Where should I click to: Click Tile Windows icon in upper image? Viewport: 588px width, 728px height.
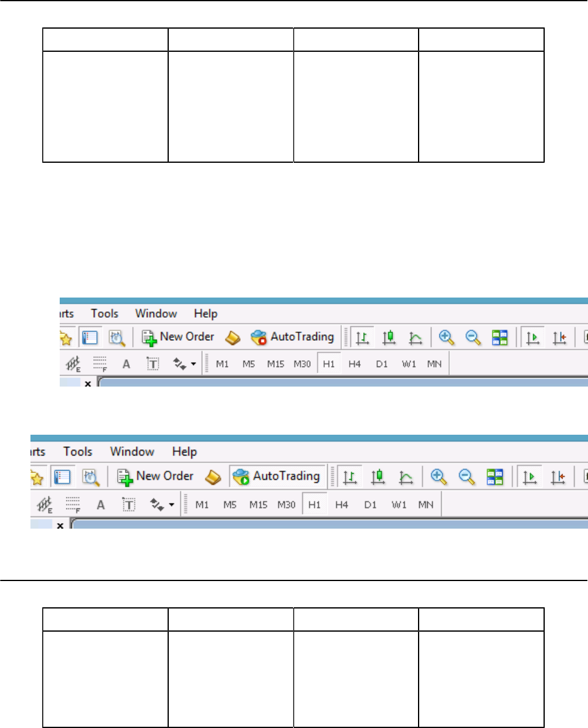pyautogui.click(x=500, y=338)
